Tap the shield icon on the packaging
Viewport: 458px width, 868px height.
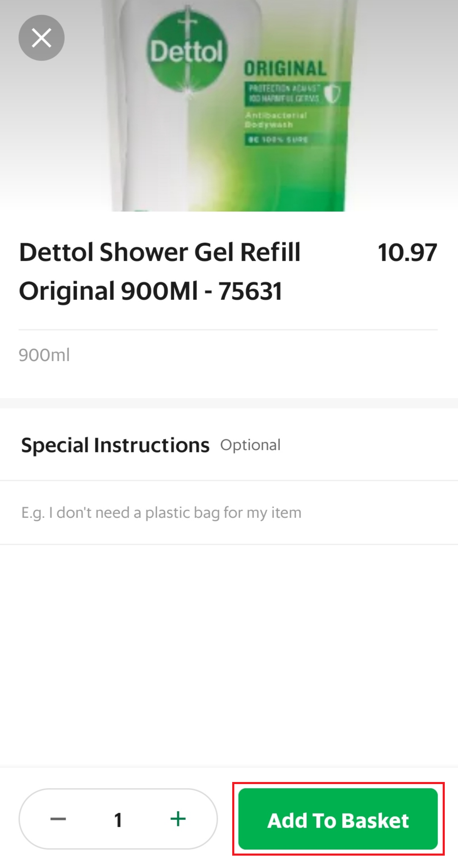click(x=332, y=93)
